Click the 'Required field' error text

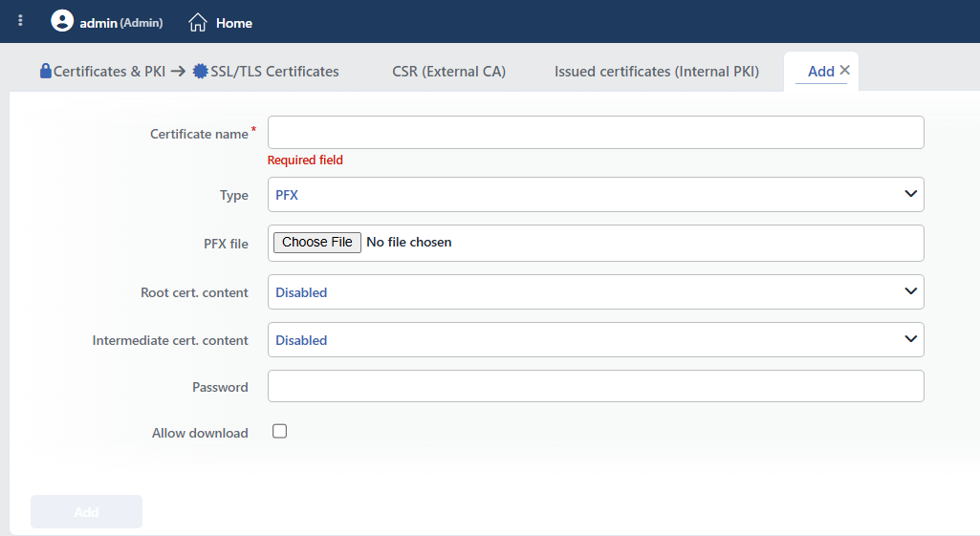305,160
